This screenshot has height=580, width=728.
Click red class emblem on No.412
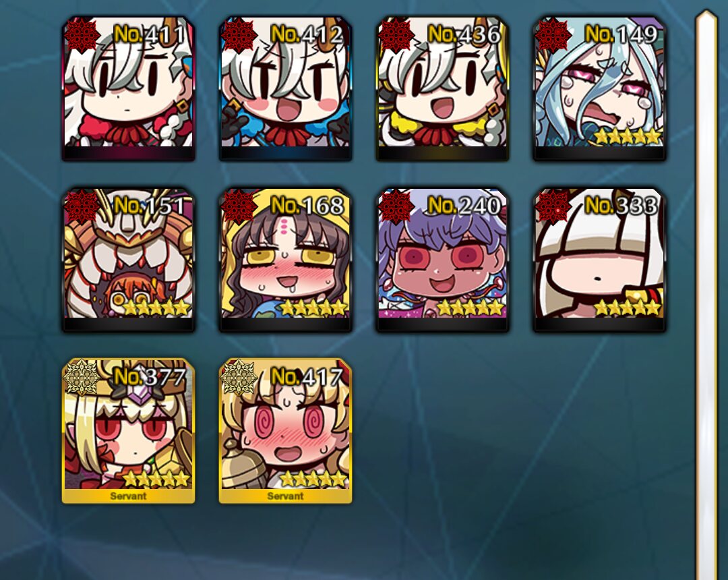239,35
